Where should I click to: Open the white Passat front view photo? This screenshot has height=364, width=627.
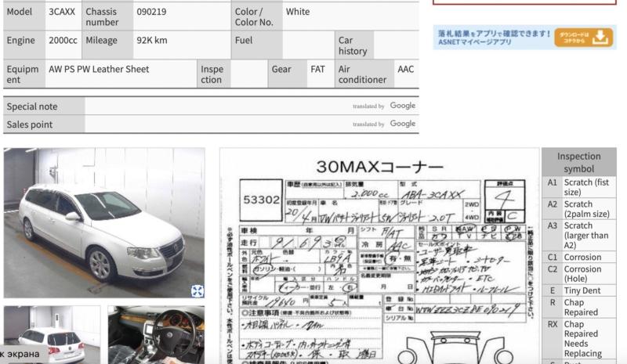point(103,222)
